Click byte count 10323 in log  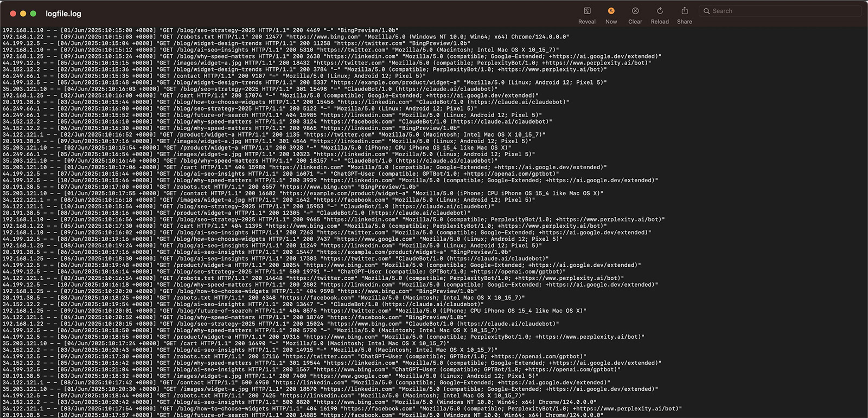301,154
